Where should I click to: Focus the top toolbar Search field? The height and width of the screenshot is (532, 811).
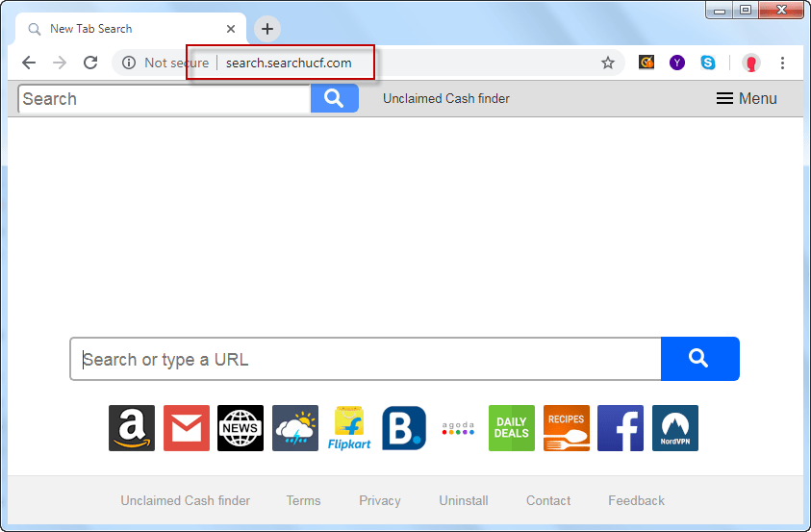pos(165,99)
